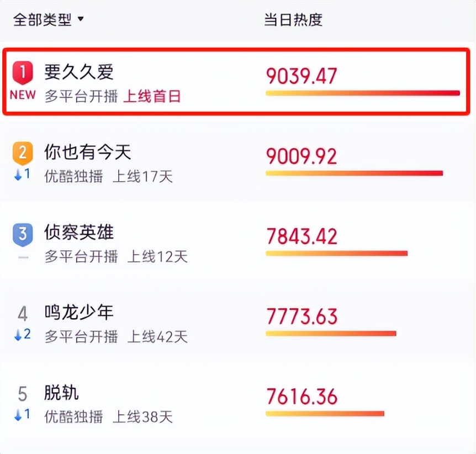476x454 pixels.
Task: Click the heat value 7616.36
Action: click(302, 397)
